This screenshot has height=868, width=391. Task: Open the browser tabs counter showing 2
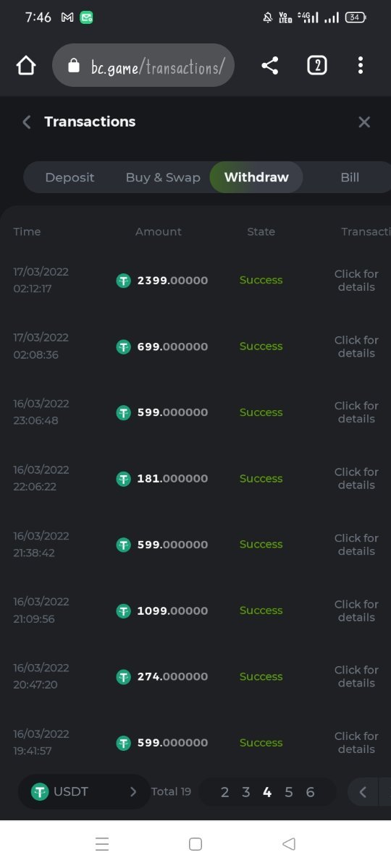point(316,66)
